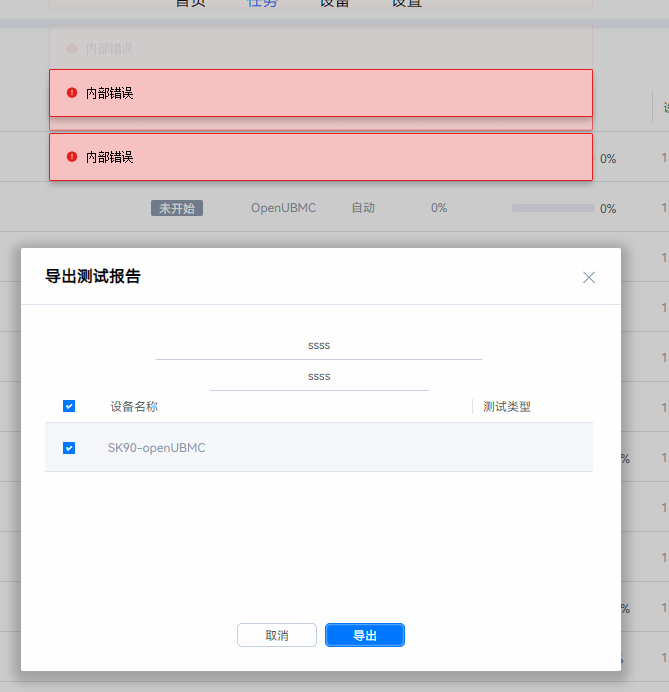Click the progress bar in the OpenUBMC row

(552, 208)
